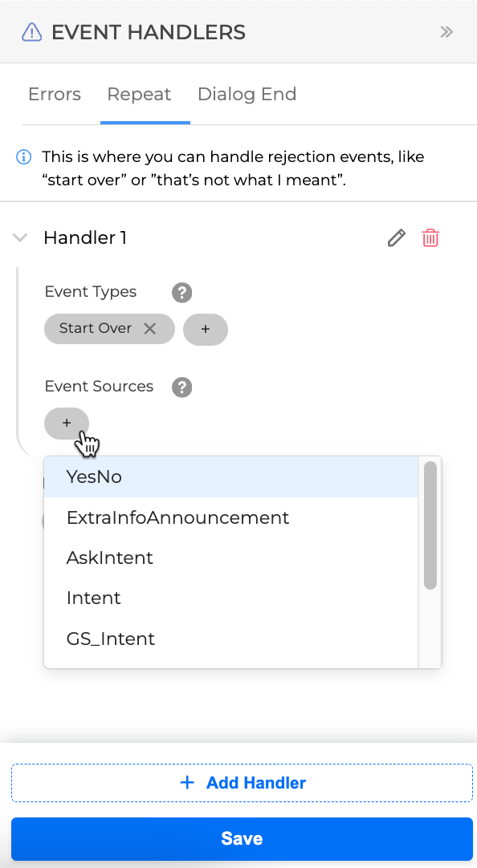Image resolution: width=477 pixels, height=868 pixels.
Task: Click the Add Handler button
Action: click(242, 783)
